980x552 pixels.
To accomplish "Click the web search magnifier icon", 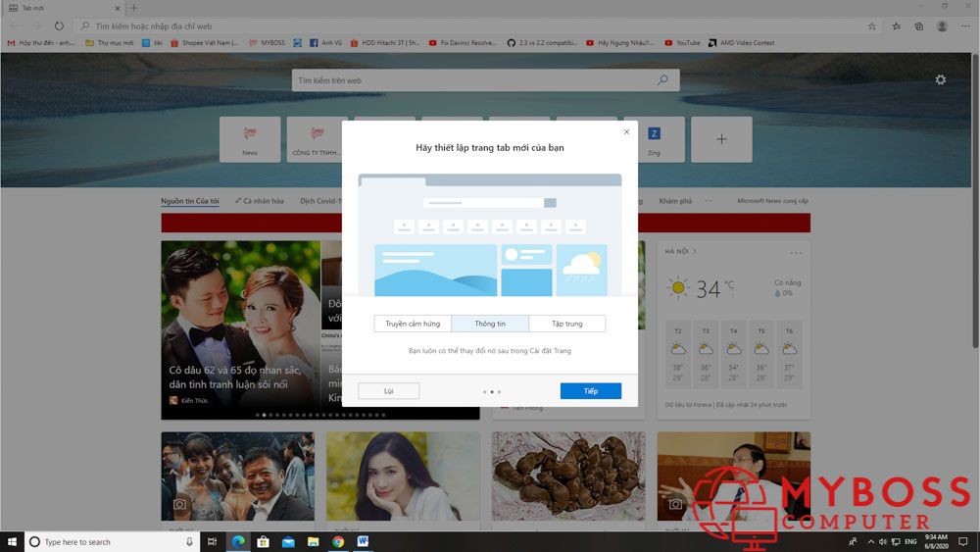I will pos(662,80).
